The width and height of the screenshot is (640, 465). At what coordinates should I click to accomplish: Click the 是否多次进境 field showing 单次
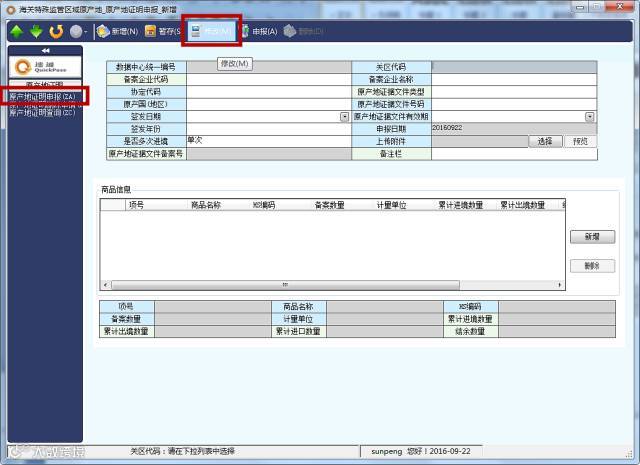269,141
